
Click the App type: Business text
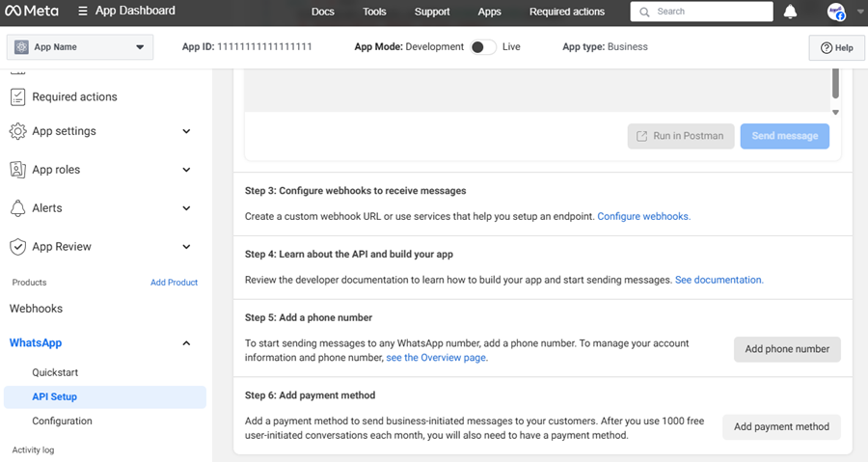pos(605,47)
